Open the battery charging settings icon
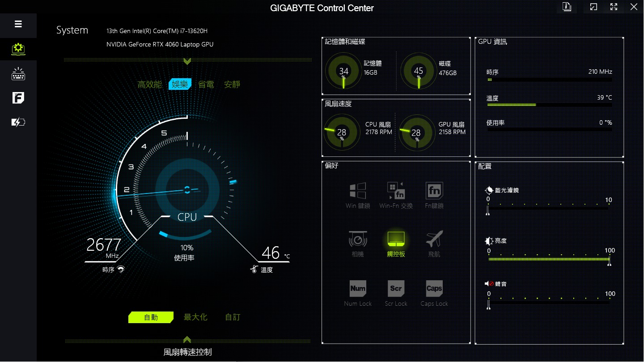This screenshot has width=644, height=362. coord(18,122)
